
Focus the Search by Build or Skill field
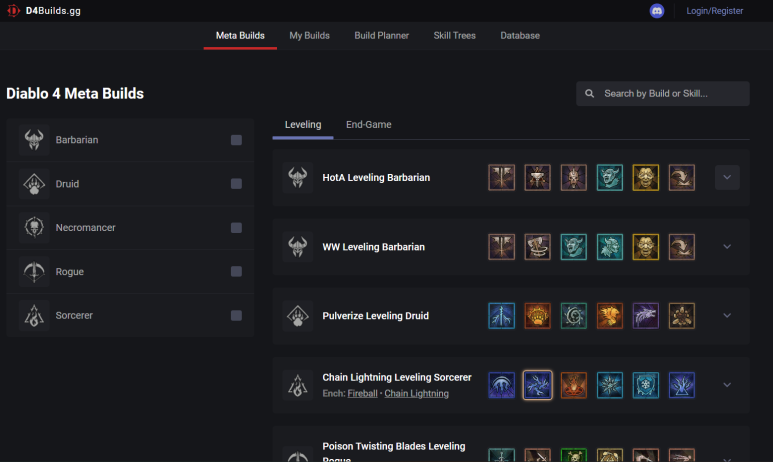(663, 94)
